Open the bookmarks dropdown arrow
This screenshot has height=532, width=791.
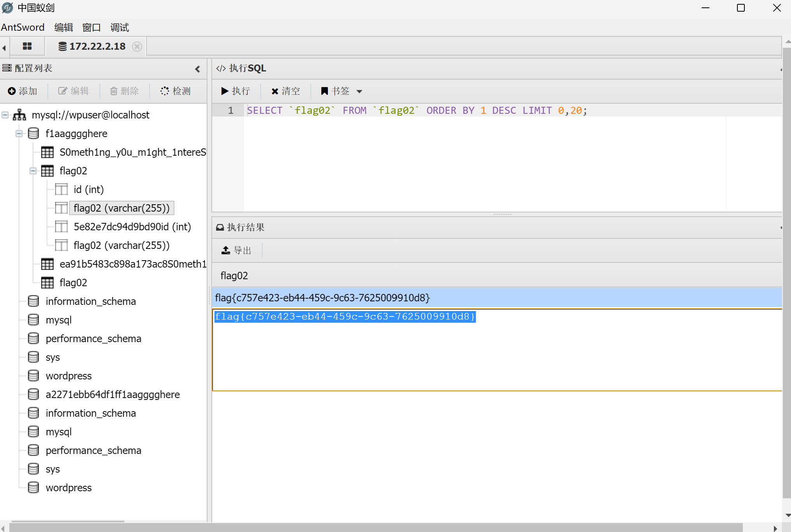(359, 92)
